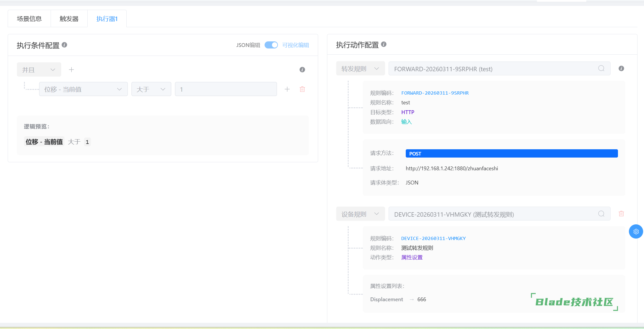644x329 pixels.
Task: Add condition group with plus beside 并且
Action: 71,70
